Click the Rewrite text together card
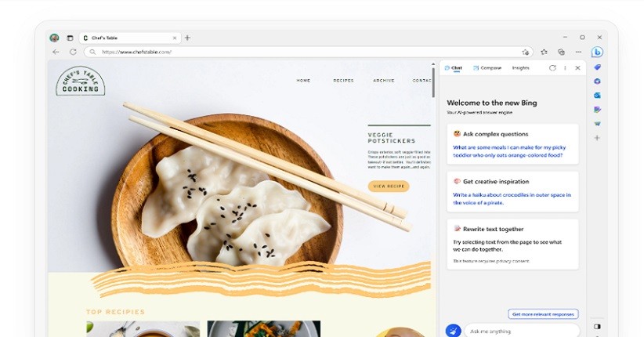The width and height of the screenshot is (644, 337). 512,245
